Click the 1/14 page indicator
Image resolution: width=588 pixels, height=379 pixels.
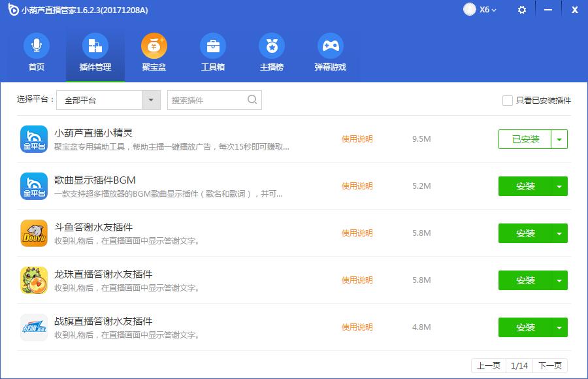pos(520,366)
